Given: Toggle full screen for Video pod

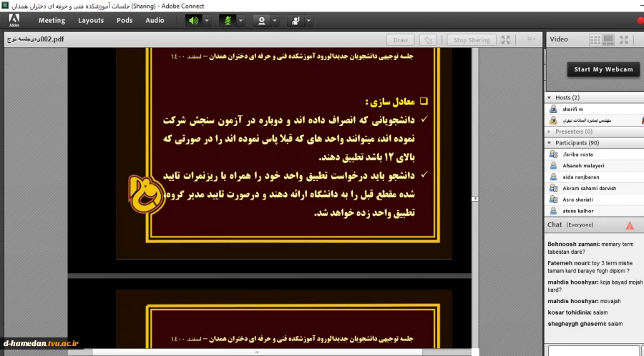Looking at the screenshot, I should 624,40.
